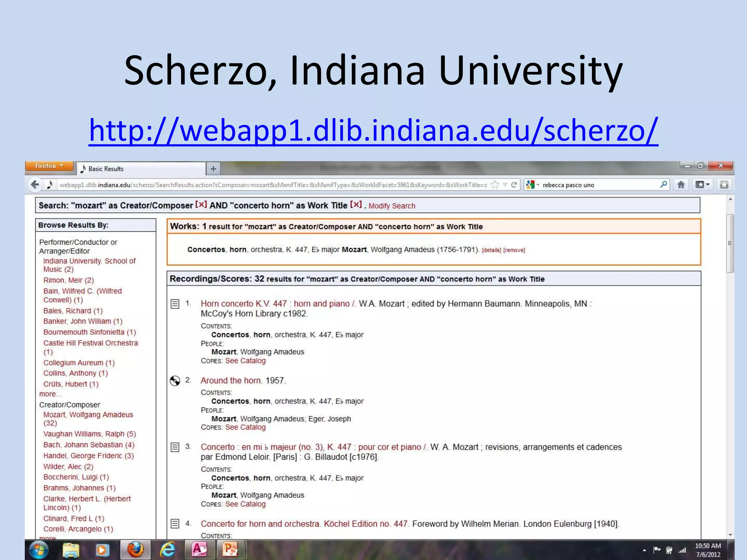
Task: Filter by Collegium Aureum
Action: click(x=79, y=363)
